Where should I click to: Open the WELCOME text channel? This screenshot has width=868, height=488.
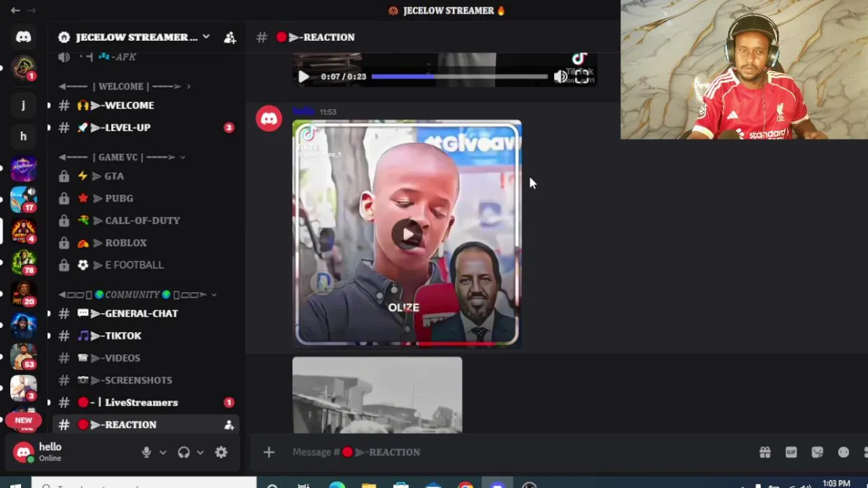click(146, 105)
